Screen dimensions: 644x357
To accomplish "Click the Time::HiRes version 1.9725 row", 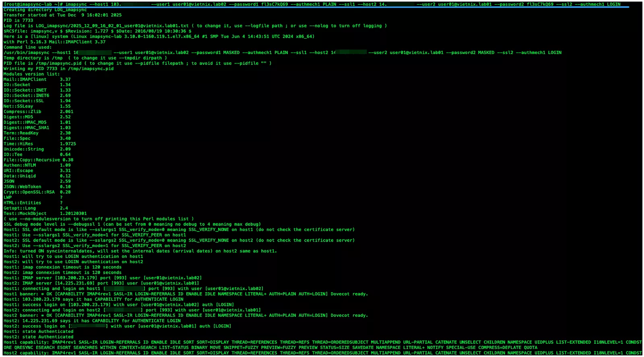I will point(39,144).
